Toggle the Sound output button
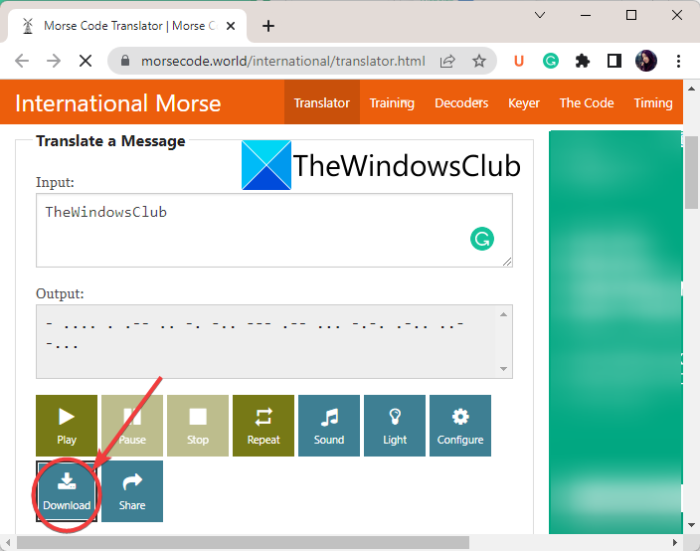Screen dimensions: 700x551 coord(329,426)
